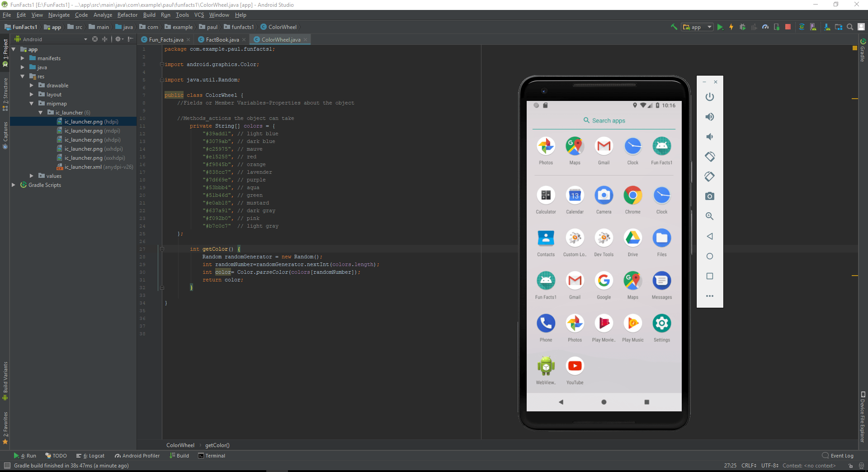Open the VCS menu
Image resolution: width=868 pixels, height=472 pixels.
pos(199,15)
